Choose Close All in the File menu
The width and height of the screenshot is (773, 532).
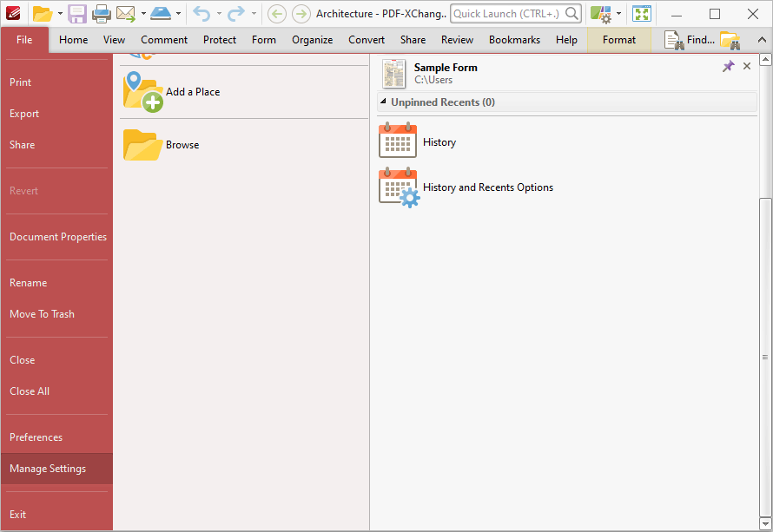pyautogui.click(x=56, y=391)
